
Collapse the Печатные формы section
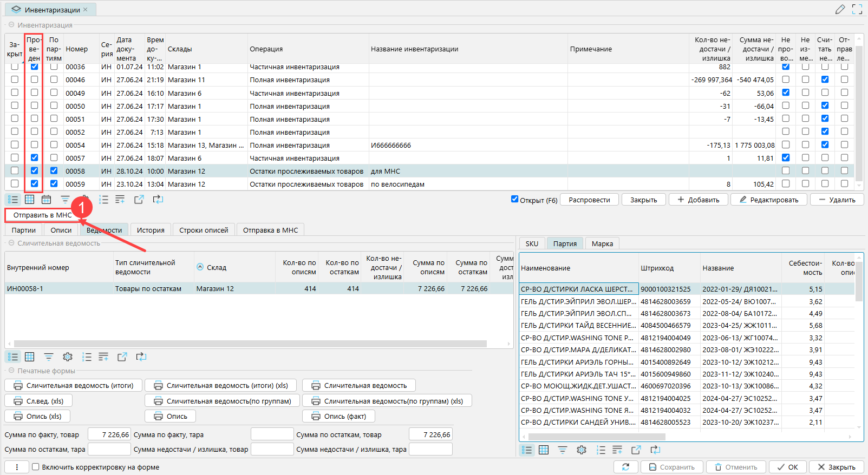pos(11,371)
